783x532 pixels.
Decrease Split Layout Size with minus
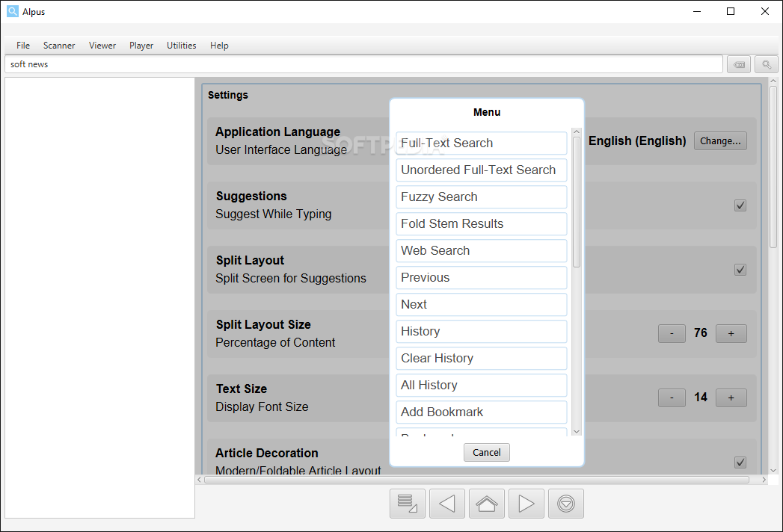point(672,333)
